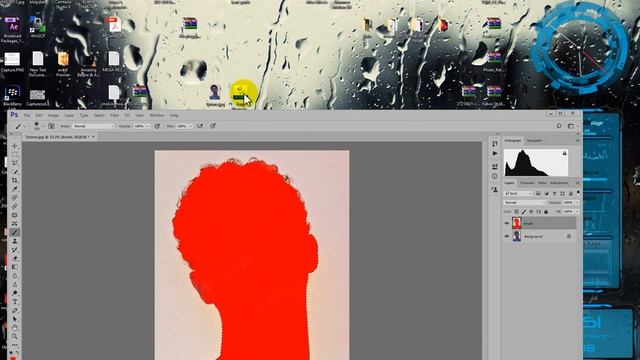This screenshot has width=640, height=360.
Task: Expand the Flow slider arrow
Action: click(x=191, y=126)
